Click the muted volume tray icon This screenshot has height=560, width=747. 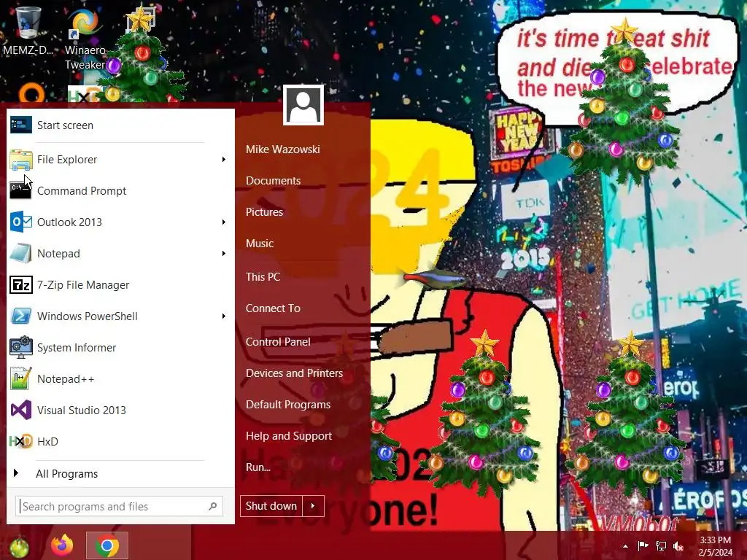[x=678, y=546]
